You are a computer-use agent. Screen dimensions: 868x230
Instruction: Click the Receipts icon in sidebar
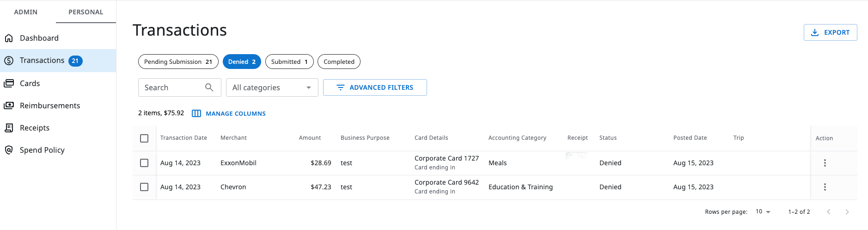pos(9,128)
